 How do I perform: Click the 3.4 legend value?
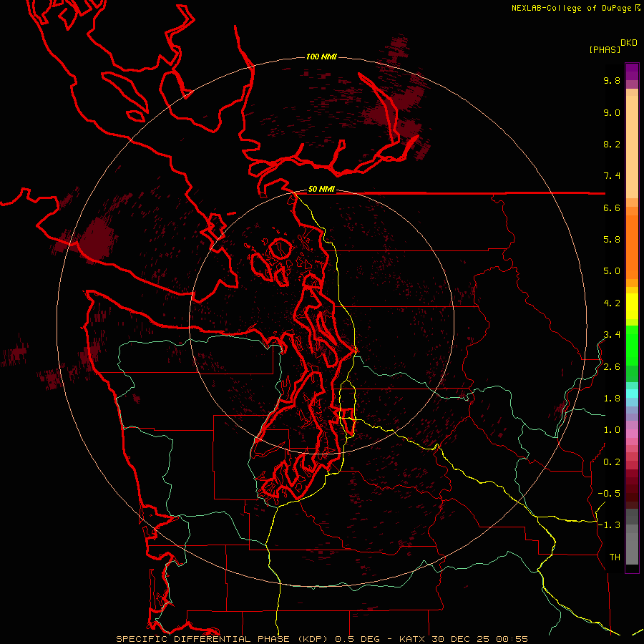tap(612, 335)
